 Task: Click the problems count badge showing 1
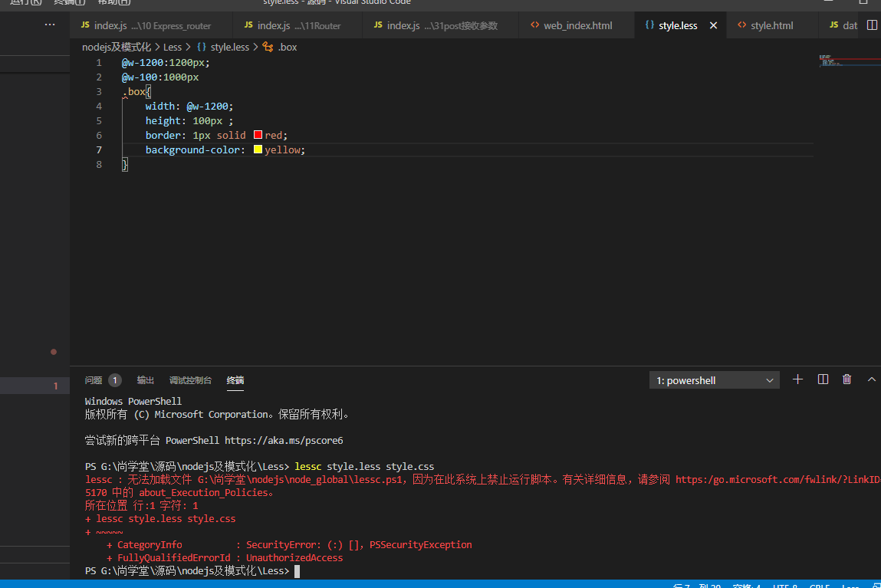(x=114, y=380)
